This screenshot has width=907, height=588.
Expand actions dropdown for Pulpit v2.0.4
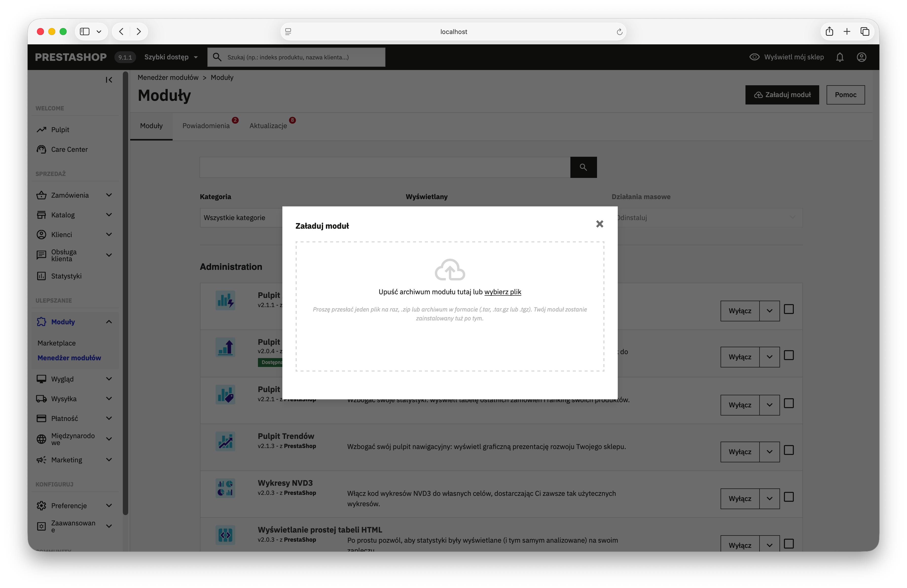[769, 357]
